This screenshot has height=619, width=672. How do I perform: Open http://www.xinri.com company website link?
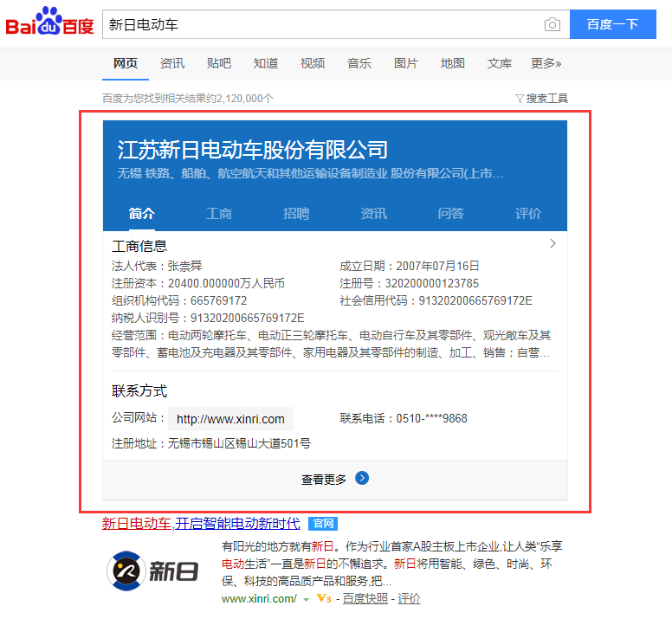pyautogui.click(x=230, y=419)
